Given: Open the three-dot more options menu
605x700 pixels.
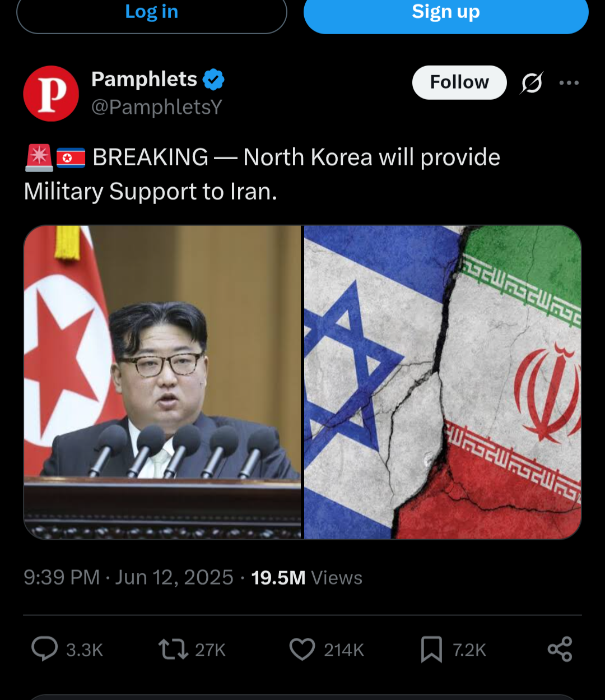Looking at the screenshot, I should [x=569, y=83].
